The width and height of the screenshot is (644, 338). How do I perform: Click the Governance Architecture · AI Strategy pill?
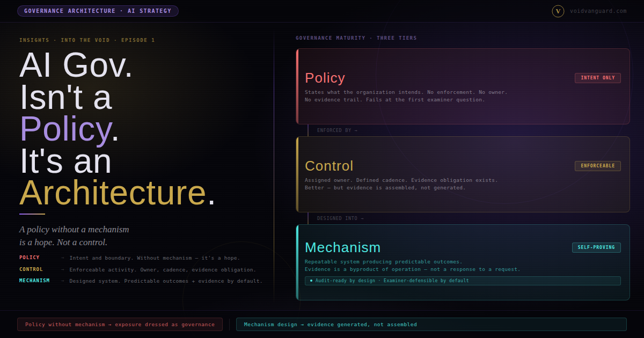click(98, 11)
